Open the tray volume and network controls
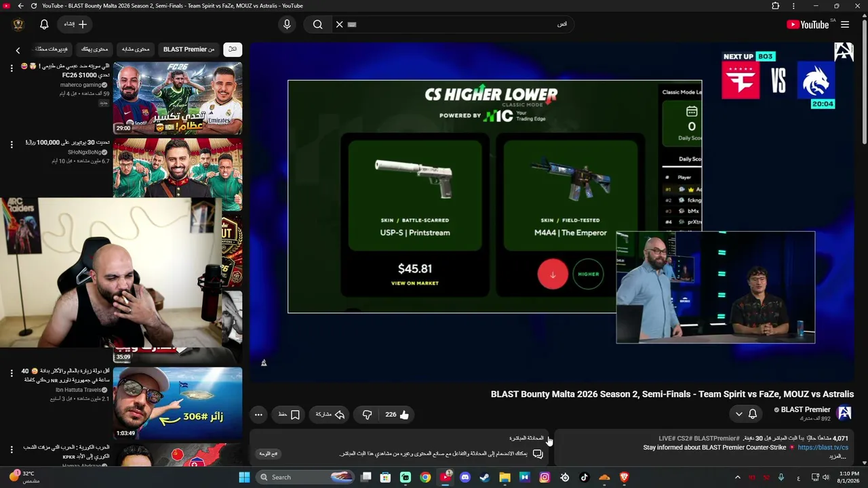The height and width of the screenshot is (488, 868). tap(822, 477)
